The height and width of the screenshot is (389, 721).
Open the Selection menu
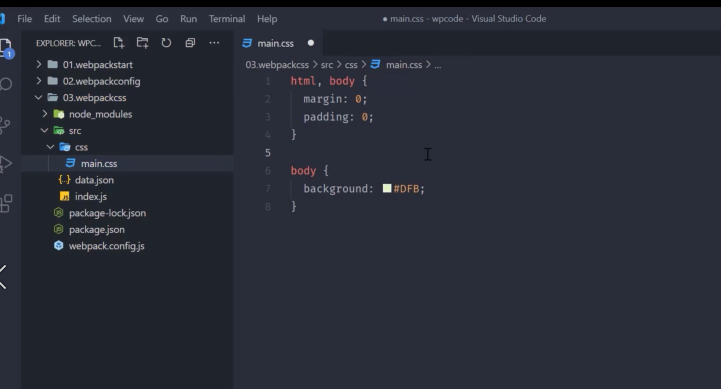[x=92, y=19]
